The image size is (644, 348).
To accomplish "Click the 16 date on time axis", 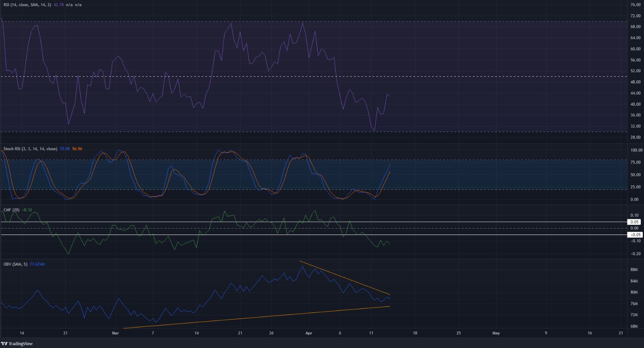I will pyautogui.click(x=589, y=333).
